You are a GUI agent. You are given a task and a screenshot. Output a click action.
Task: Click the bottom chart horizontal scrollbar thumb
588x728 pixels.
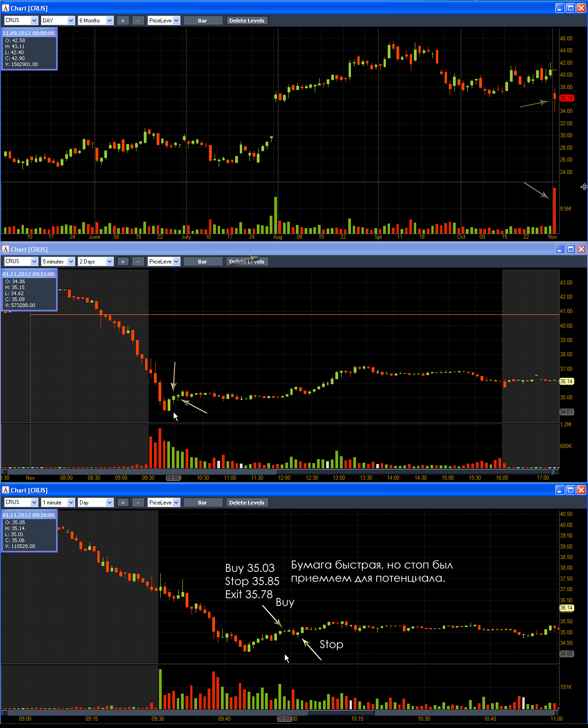point(340,712)
